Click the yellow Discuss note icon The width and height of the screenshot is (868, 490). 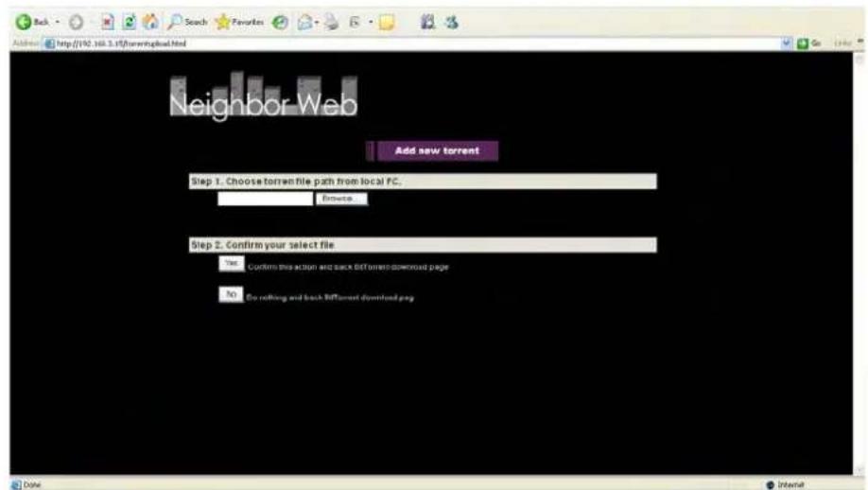[387, 22]
